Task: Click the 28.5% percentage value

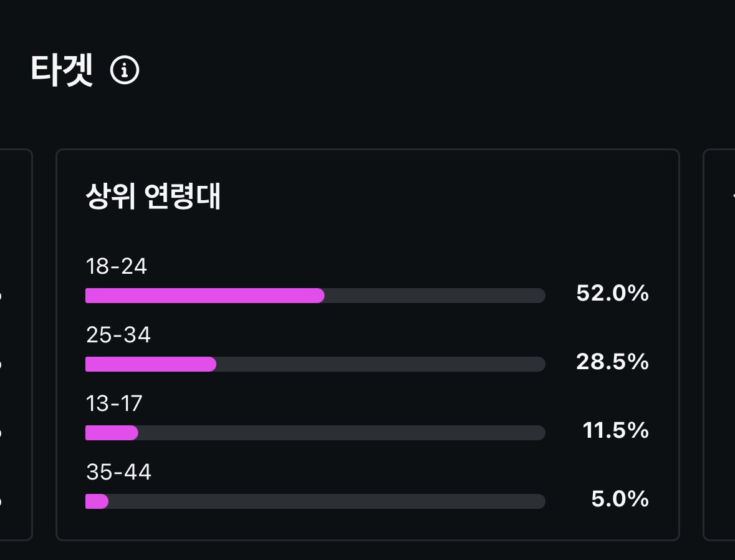Action: 612,362
